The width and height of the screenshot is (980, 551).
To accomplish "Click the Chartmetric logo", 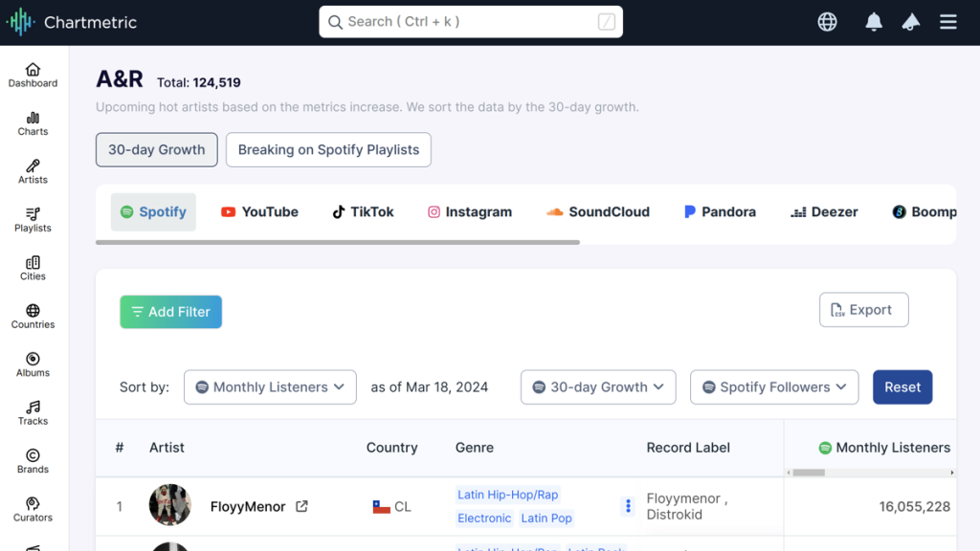I will pos(71,23).
